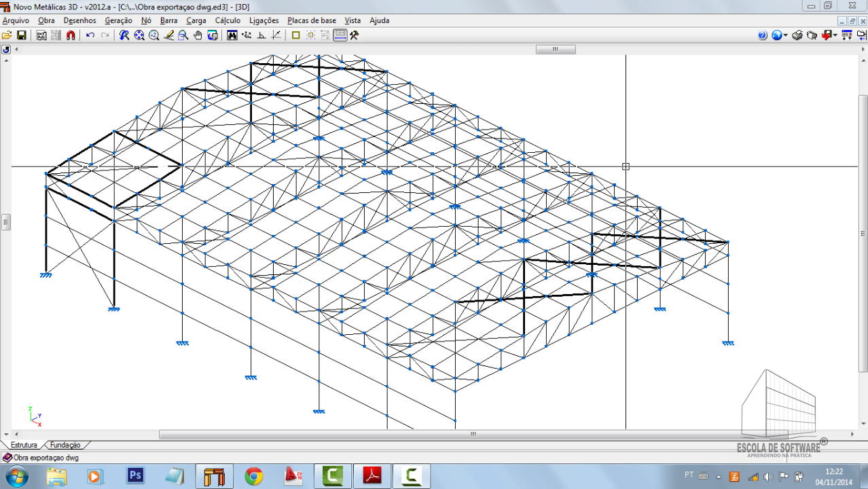Click the red magnet snap icon
Viewport: 868px width, 489px height.
[71, 35]
